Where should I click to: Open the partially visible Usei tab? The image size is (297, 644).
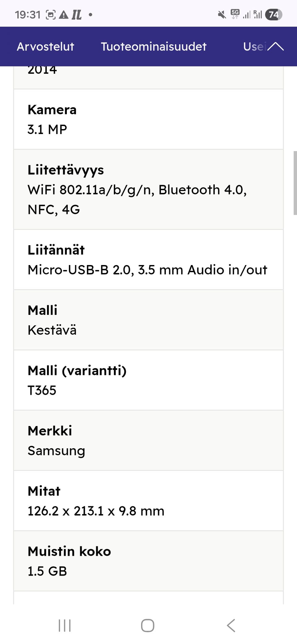tap(254, 46)
